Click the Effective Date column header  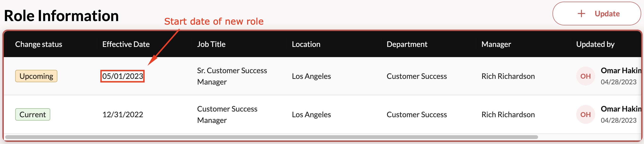point(126,44)
